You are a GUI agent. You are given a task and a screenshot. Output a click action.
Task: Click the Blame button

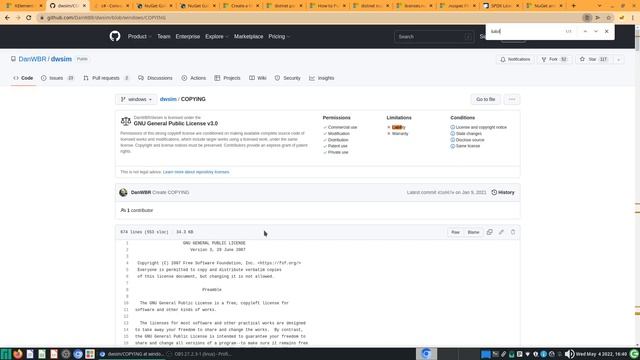click(x=473, y=232)
